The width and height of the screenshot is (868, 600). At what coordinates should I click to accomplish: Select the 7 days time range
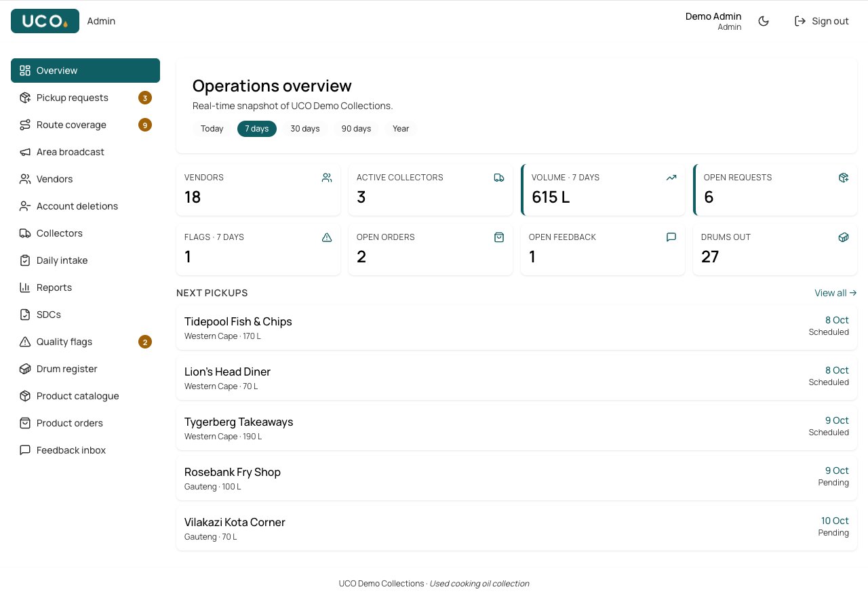[x=257, y=129]
